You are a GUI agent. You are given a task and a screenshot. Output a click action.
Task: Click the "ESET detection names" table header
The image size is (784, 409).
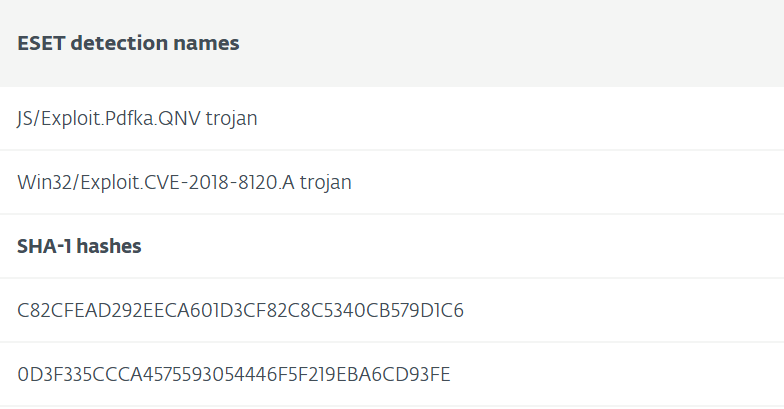(128, 44)
